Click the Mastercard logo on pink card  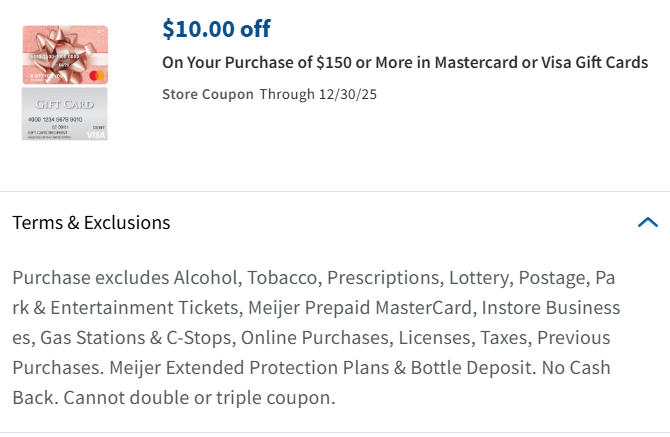click(97, 75)
